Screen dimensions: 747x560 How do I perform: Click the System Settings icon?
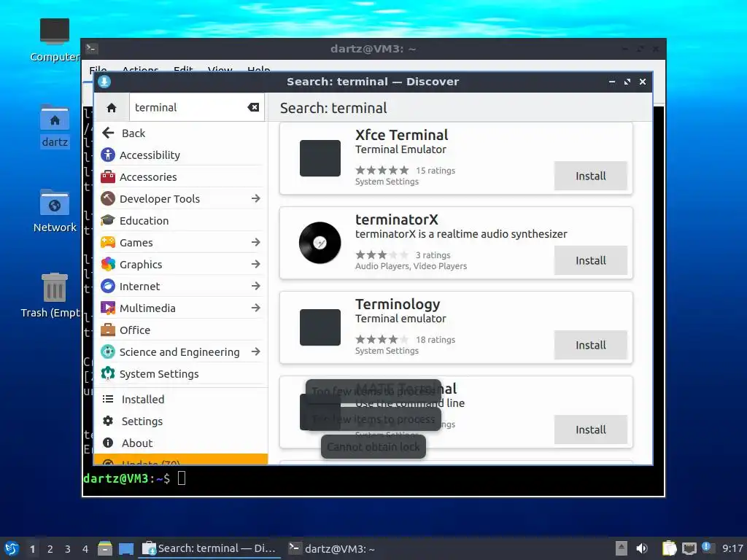(x=108, y=374)
